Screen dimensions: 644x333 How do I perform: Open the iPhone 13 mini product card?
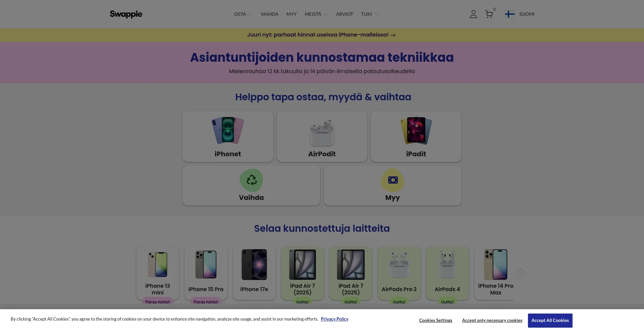(158, 273)
